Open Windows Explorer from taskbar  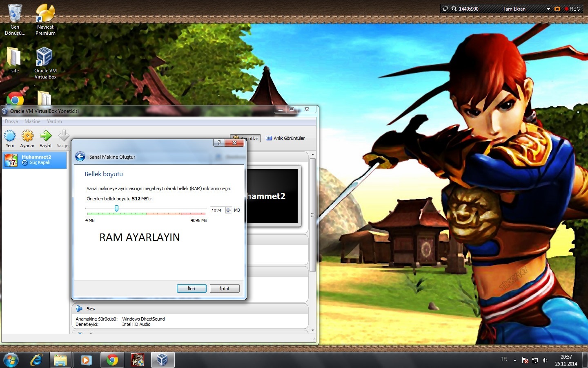[x=61, y=360]
